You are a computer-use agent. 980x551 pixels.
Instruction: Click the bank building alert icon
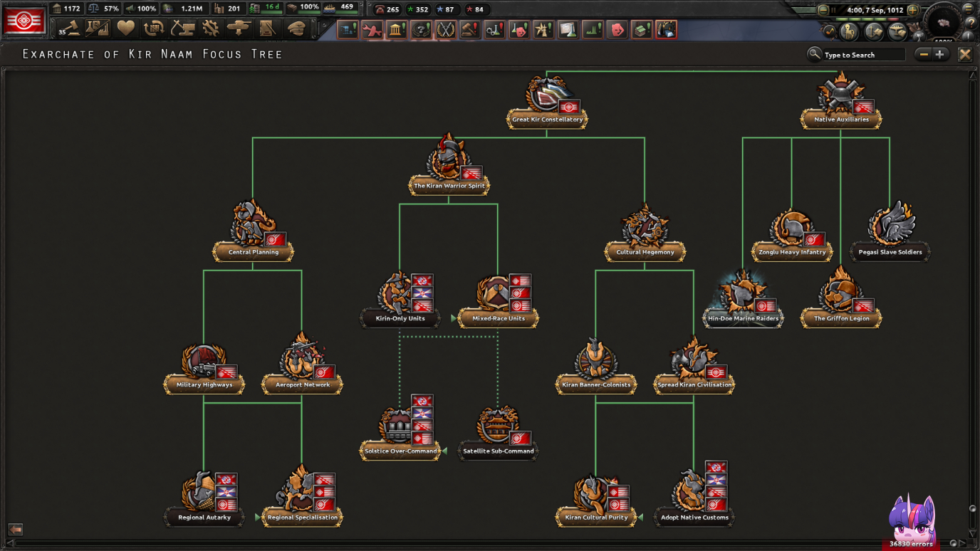coord(397,30)
